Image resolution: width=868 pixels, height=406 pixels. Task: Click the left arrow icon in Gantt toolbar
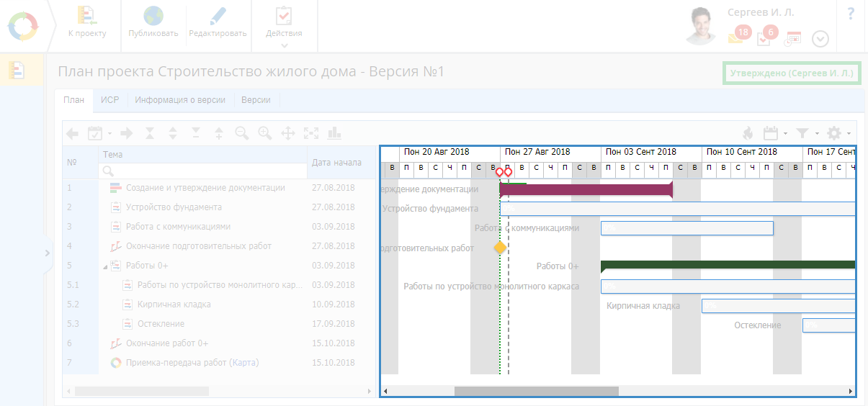(x=72, y=133)
